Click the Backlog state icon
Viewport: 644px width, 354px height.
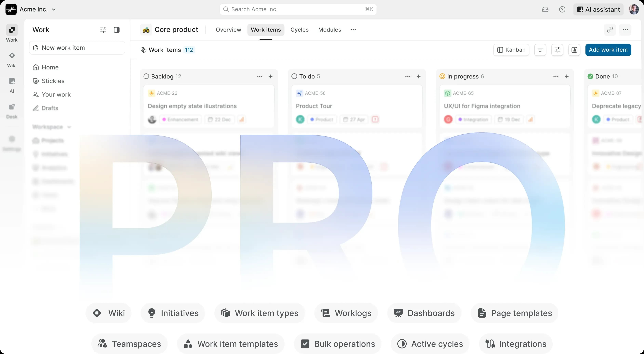coord(146,76)
